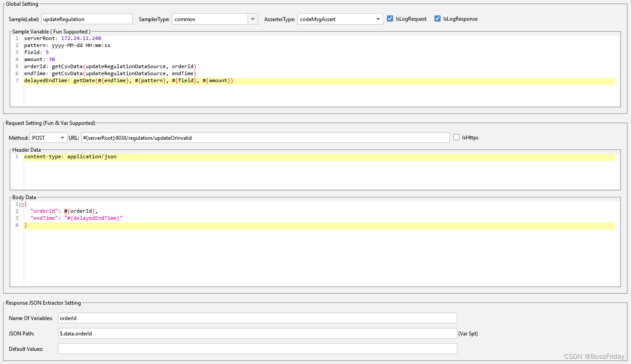Enable the IsHttps checkbox
The image size is (631, 364).
pyautogui.click(x=456, y=137)
